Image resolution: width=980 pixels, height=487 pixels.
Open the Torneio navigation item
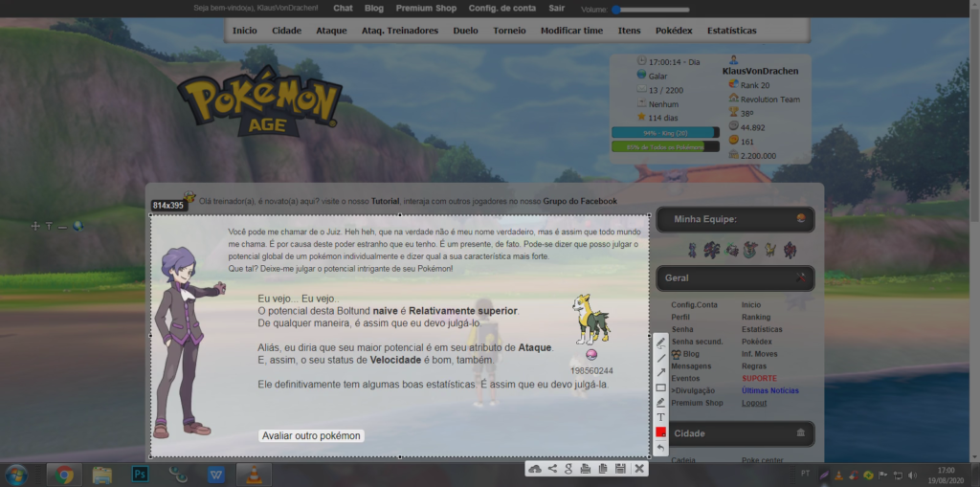[509, 31]
